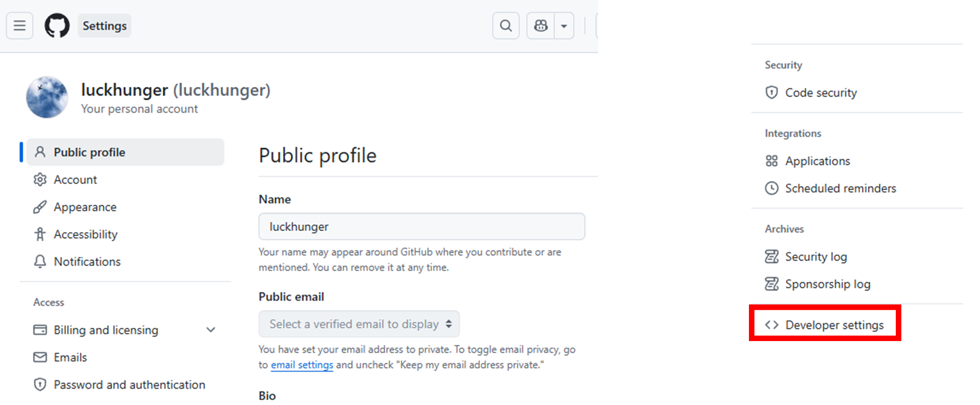Click the apps grid icon beside Applications
Viewport: 980px width, 405px height.
771,161
